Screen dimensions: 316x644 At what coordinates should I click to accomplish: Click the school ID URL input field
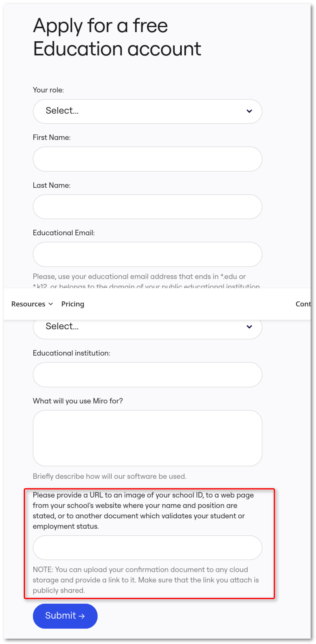pyautogui.click(x=147, y=547)
